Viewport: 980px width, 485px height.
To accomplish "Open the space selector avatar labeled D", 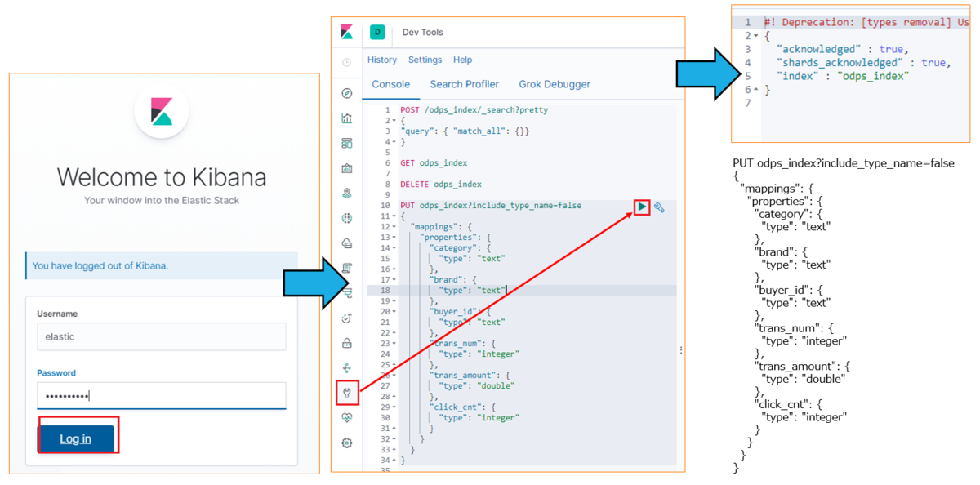I will [x=377, y=32].
